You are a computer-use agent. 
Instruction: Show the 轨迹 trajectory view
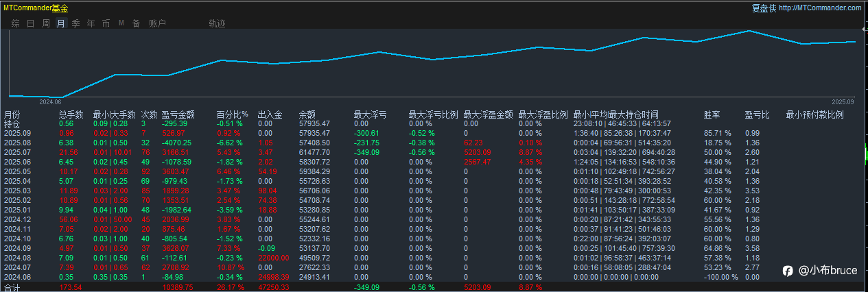217,23
